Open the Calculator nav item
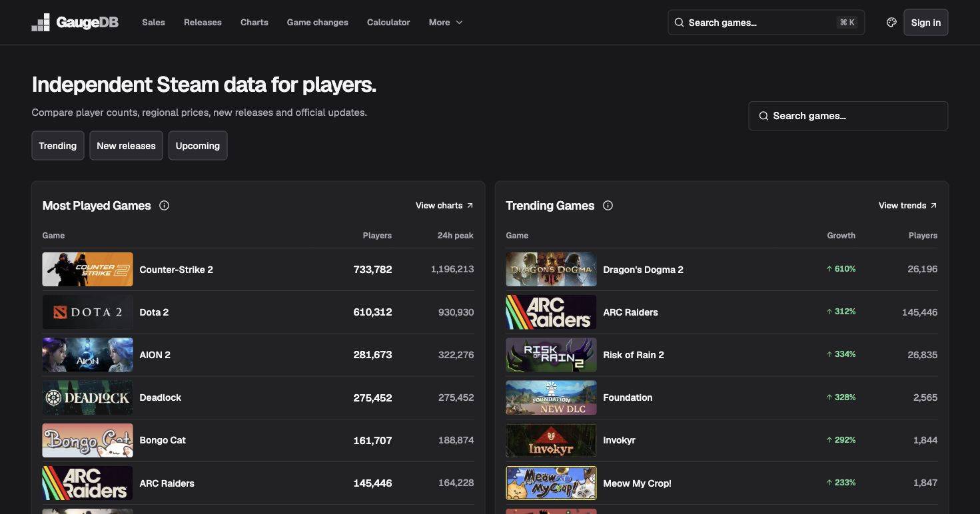 pos(388,23)
